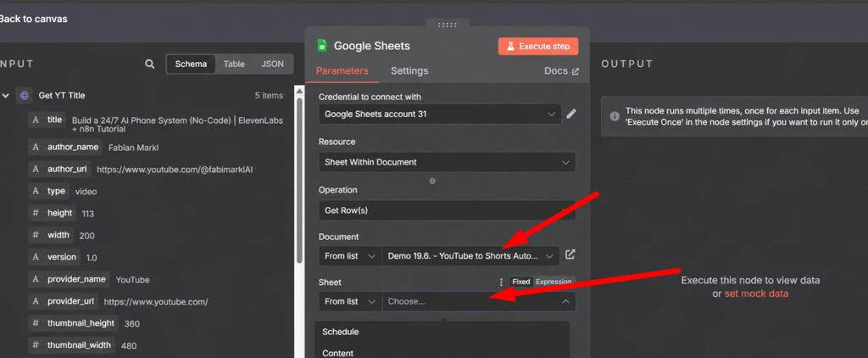This screenshot has height=358, width=868.
Task: Click the info icon in the Output notice
Action: [x=615, y=116]
